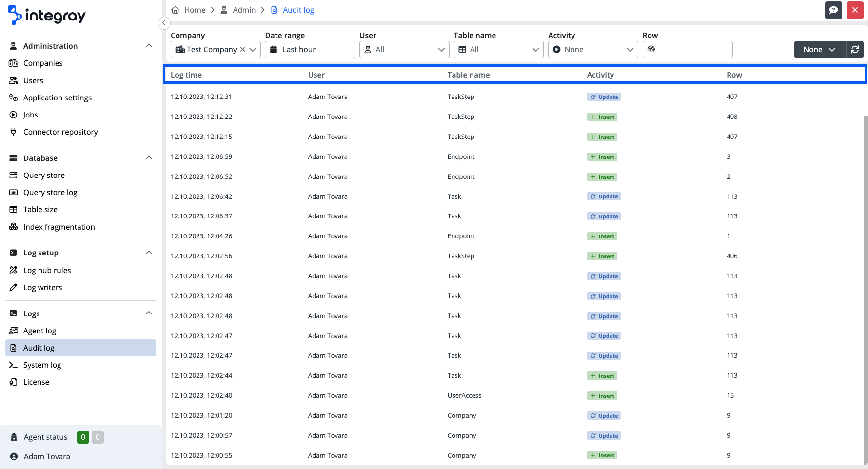Go to System log in sidebar

click(42, 365)
